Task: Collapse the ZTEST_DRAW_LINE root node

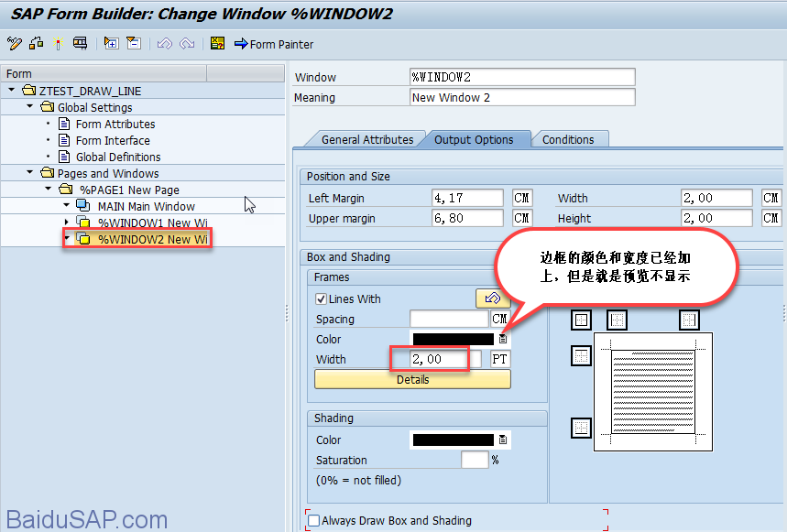Action: coord(12,91)
